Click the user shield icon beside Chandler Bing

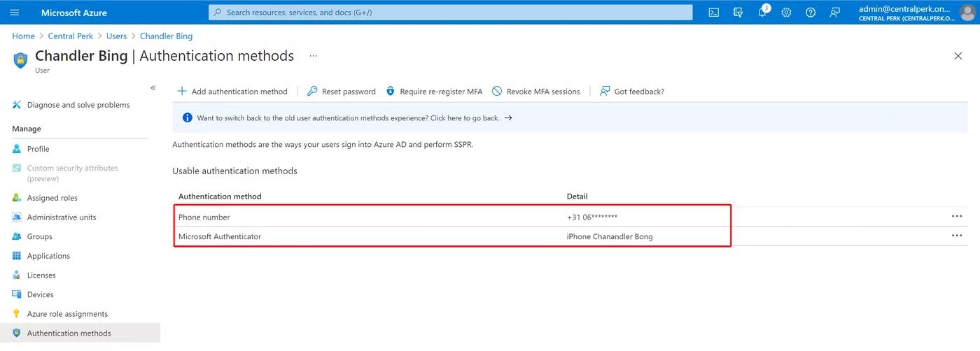click(20, 60)
